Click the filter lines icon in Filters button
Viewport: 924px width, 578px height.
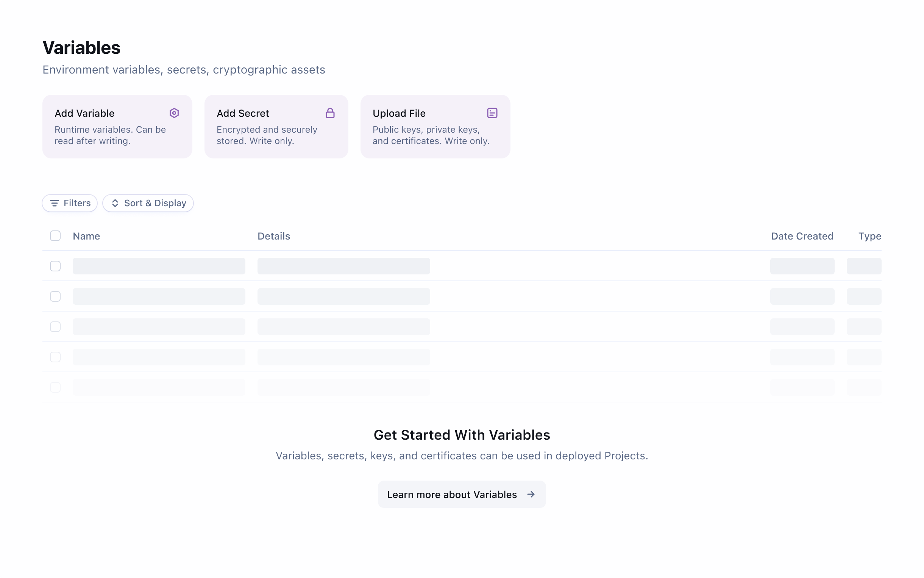(55, 203)
